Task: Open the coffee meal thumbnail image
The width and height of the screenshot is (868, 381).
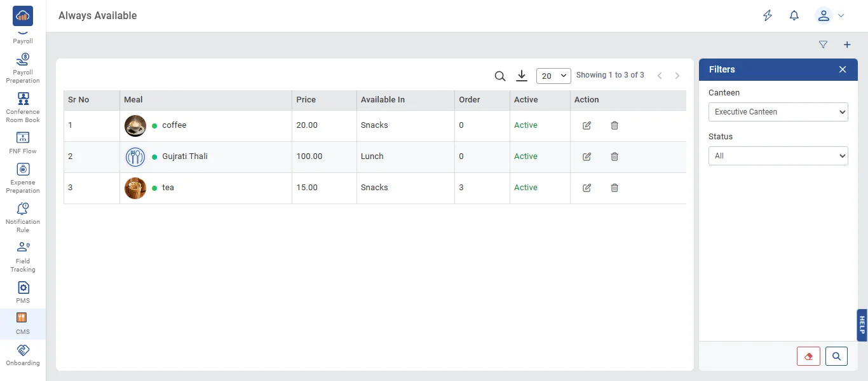Action: pyautogui.click(x=135, y=125)
